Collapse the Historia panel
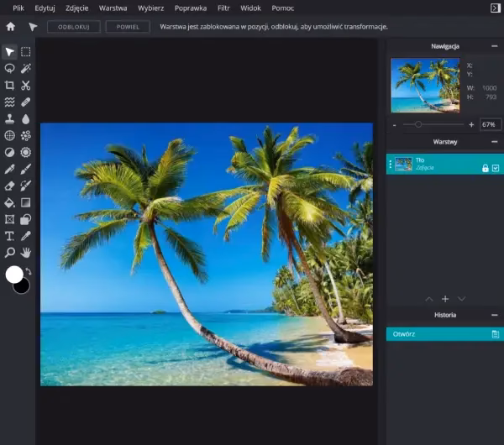Viewport: 504px width, 445px height. click(x=495, y=315)
